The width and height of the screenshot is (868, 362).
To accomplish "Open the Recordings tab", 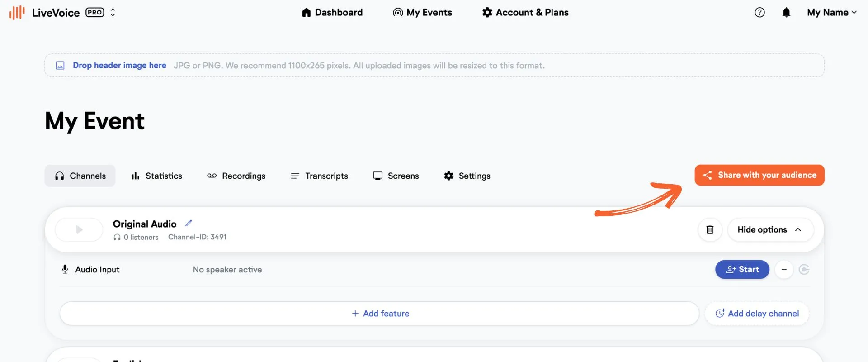I will click(x=236, y=176).
